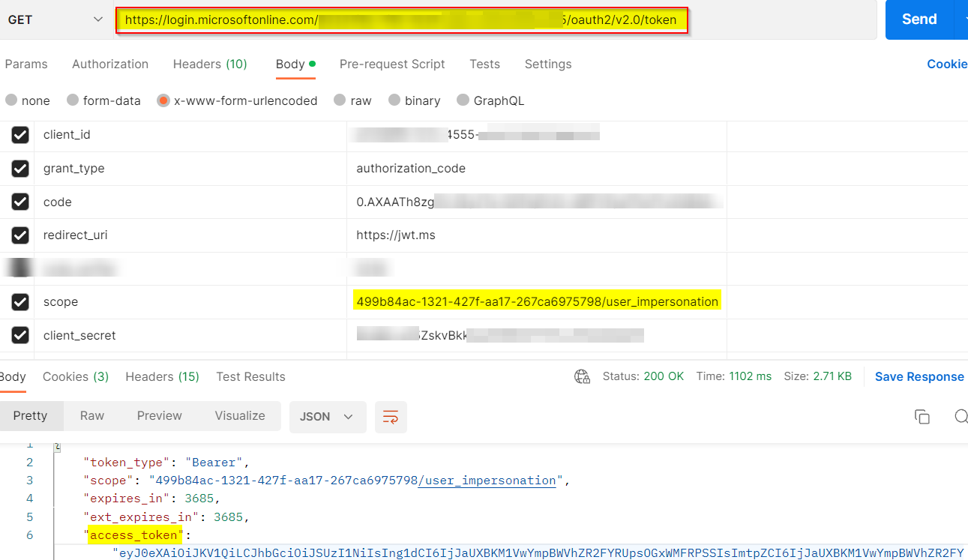The image size is (968, 560).
Task: Send the request
Action: (x=919, y=19)
